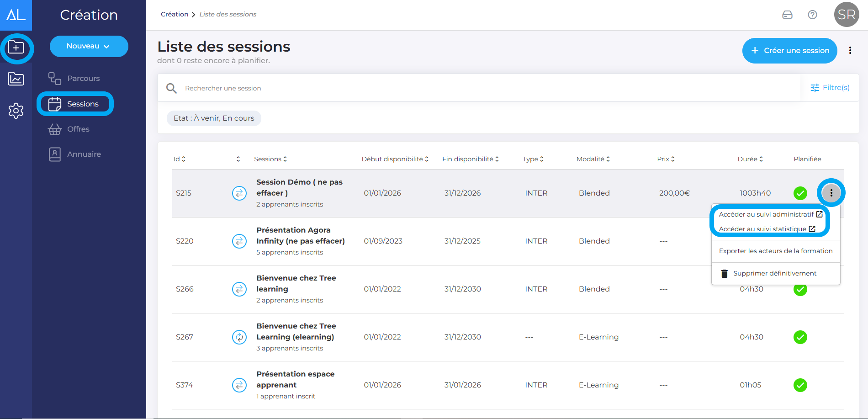Click the three-dot menu beside Créer une session
Viewport: 868px width, 419px height.
[x=850, y=51]
